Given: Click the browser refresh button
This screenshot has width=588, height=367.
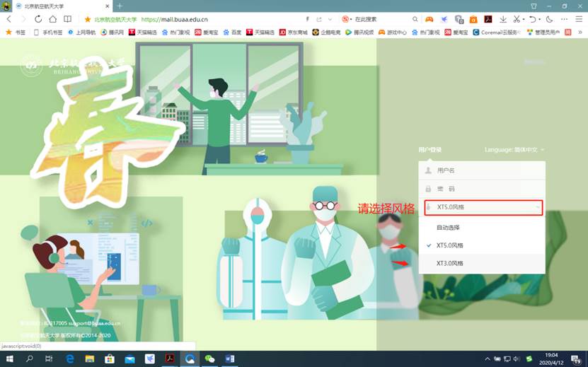Looking at the screenshot, I should (x=38, y=19).
